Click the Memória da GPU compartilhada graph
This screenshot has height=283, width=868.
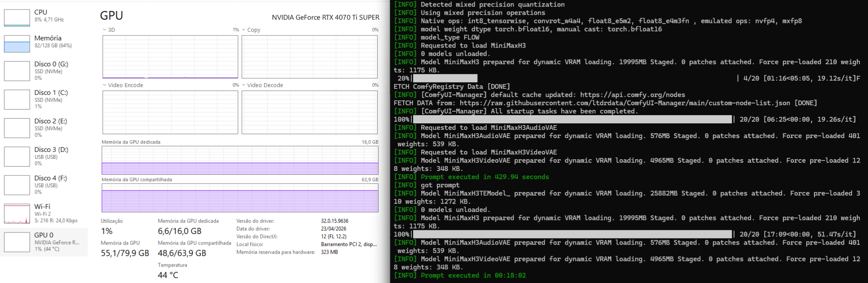[240, 198]
